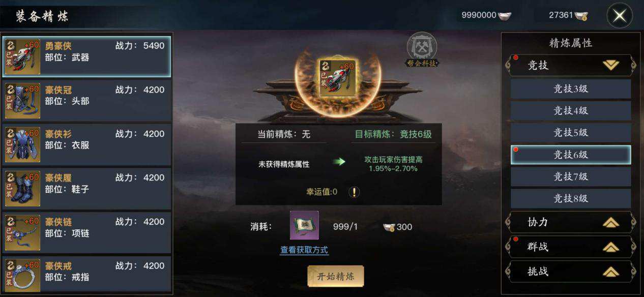Expand the 挑战 attribute category
Screen dimensions: 644x297
pyautogui.click(x=571, y=271)
